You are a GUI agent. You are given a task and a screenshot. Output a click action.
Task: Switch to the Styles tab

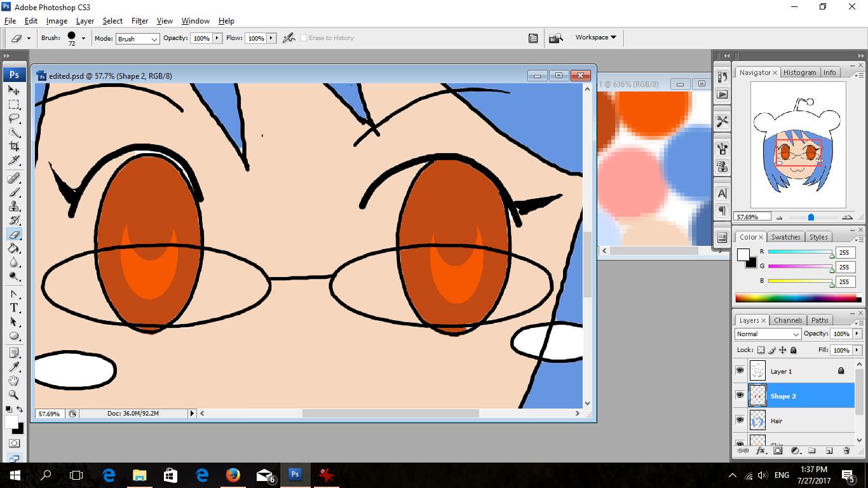[x=818, y=237]
